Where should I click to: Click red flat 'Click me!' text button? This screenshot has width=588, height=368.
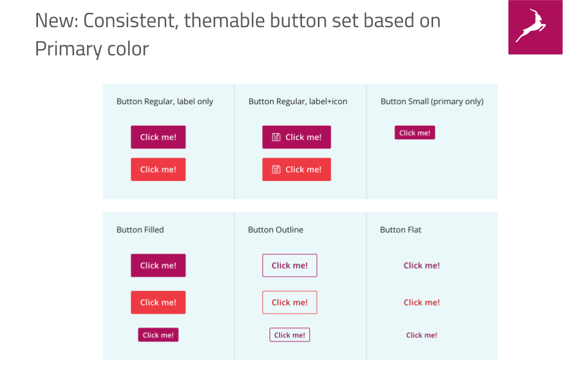coord(421,302)
